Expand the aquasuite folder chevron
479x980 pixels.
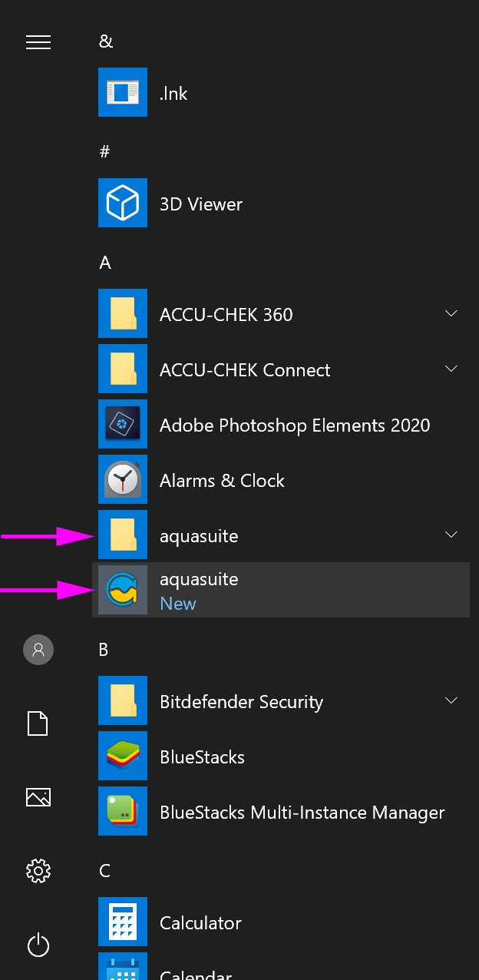[451, 535]
